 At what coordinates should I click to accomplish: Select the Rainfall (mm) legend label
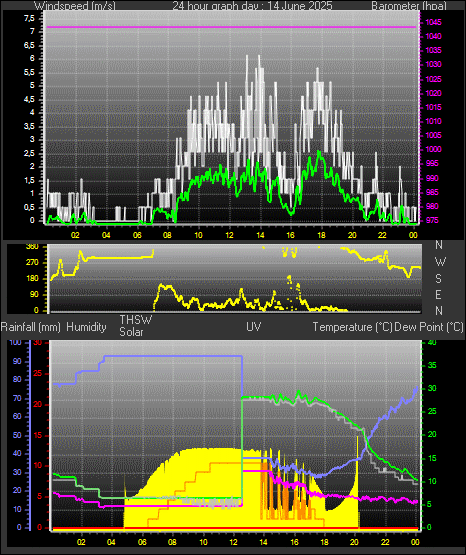pos(30,327)
